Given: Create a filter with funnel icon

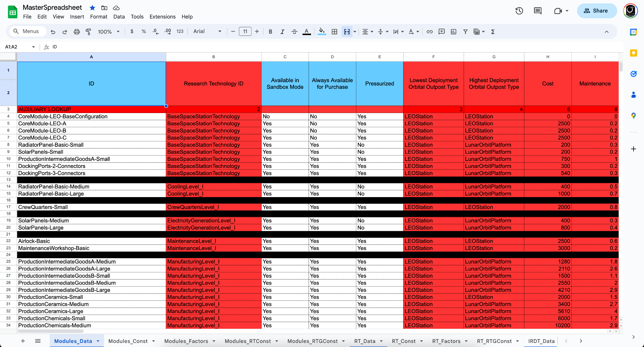Looking at the screenshot, I should tap(465, 31).
